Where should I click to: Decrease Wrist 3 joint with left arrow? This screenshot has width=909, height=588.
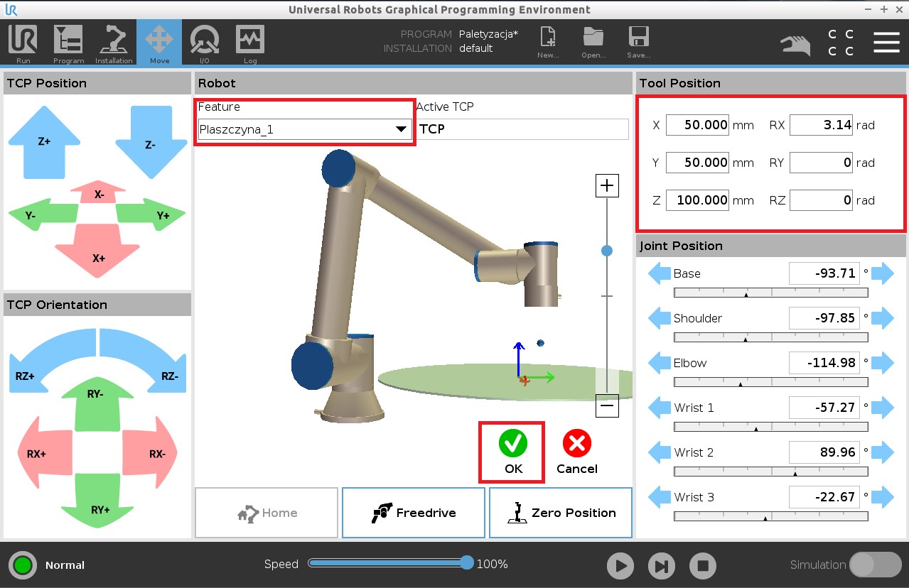(x=660, y=497)
